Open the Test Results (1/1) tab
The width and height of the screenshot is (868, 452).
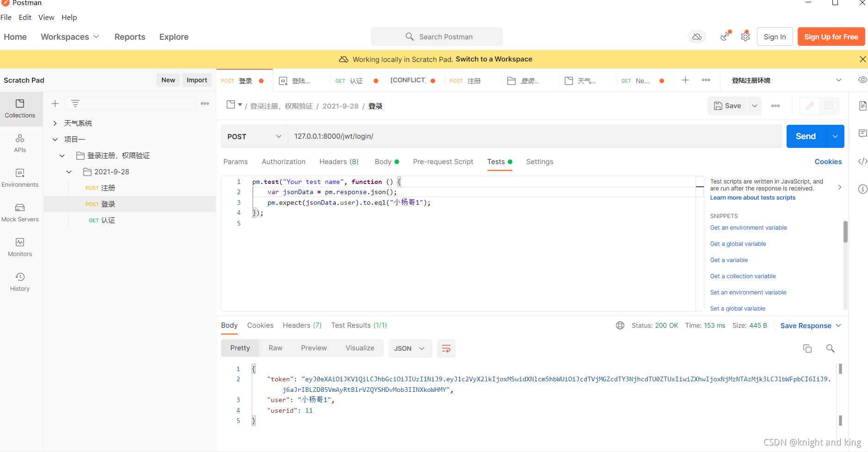(x=359, y=325)
